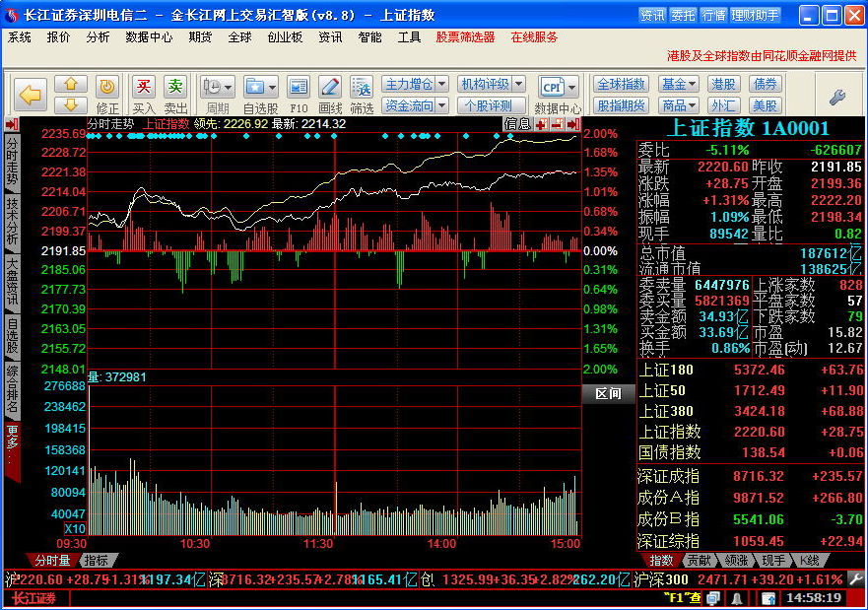Open the 商品 dropdown button
Viewport: 868px width, 610px height.
click(678, 105)
